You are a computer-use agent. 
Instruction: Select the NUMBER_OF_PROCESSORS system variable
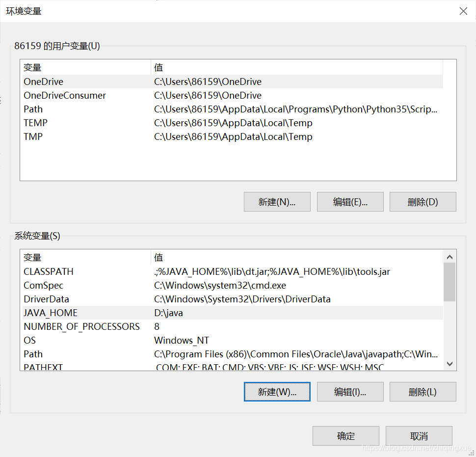pyautogui.click(x=233, y=326)
